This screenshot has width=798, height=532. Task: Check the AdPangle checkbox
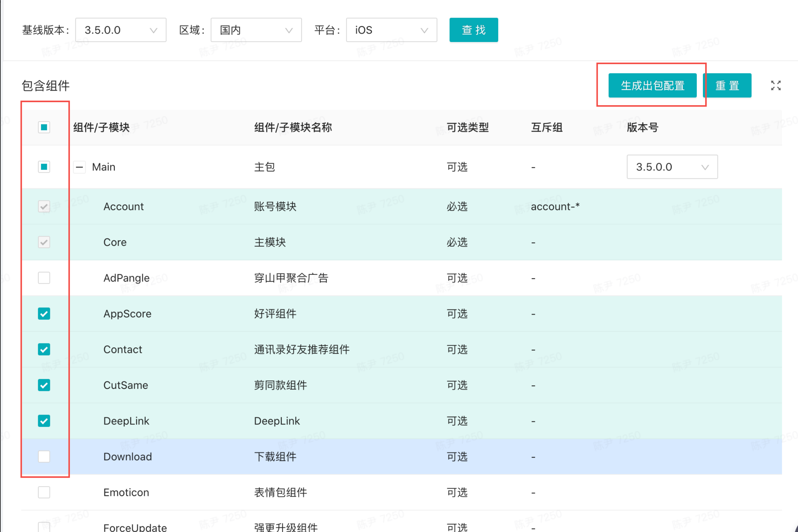click(44, 278)
